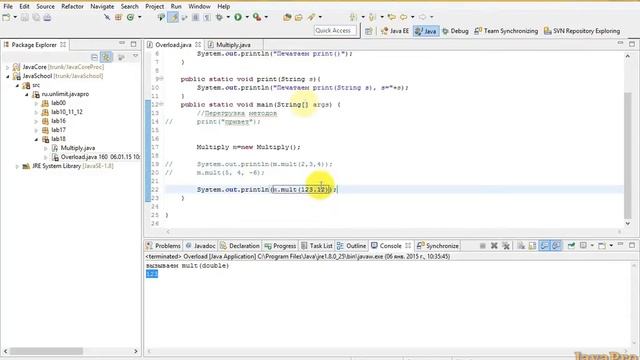Click Remove Launch X icon in Console
640x360 pixels.
coord(494,245)
